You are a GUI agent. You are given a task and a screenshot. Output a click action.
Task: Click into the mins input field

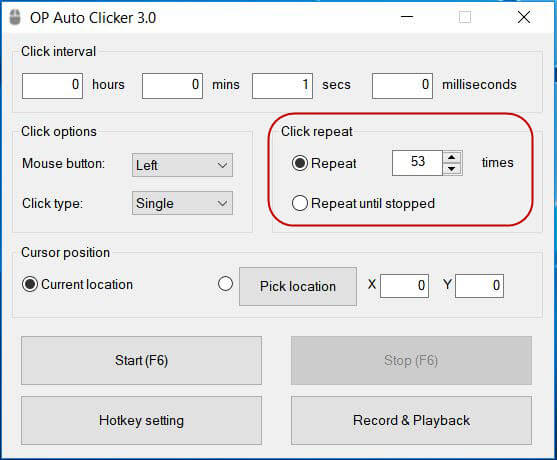pyautogui.click(x=172, y=86)
